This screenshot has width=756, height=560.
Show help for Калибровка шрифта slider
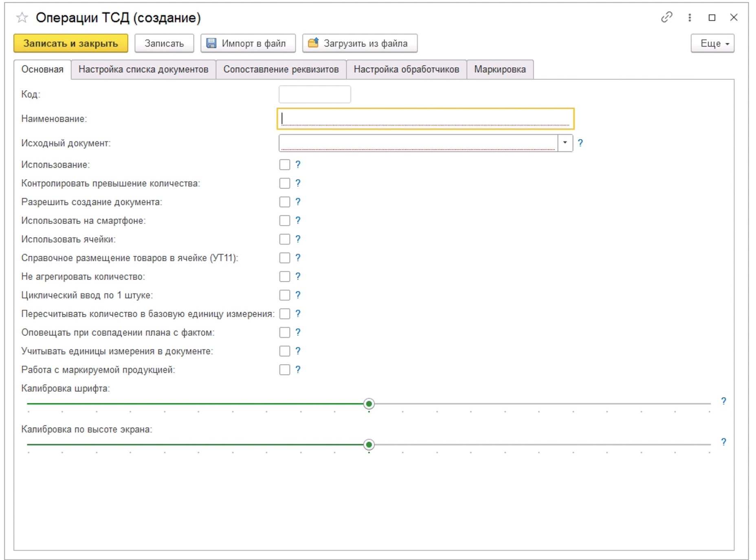click(x=723, y=401)
